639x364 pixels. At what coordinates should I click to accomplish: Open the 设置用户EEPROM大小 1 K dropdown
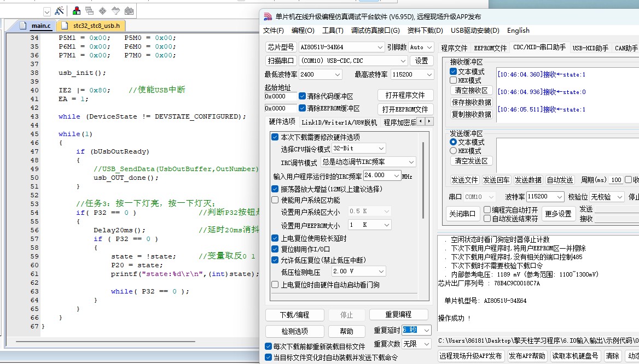point(369,225)
